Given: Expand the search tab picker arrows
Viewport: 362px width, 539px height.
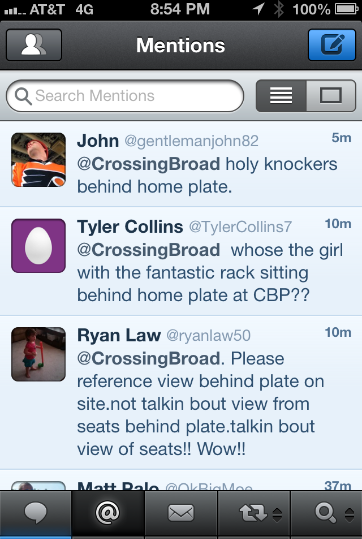Looking at the screenshot, I should coord(349,515).
